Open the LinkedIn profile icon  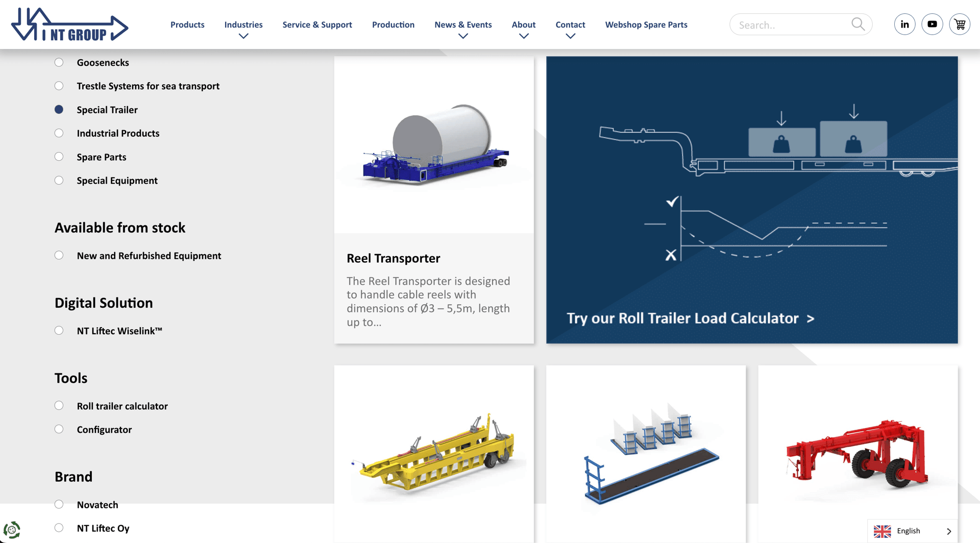click(x=904, y=24)
